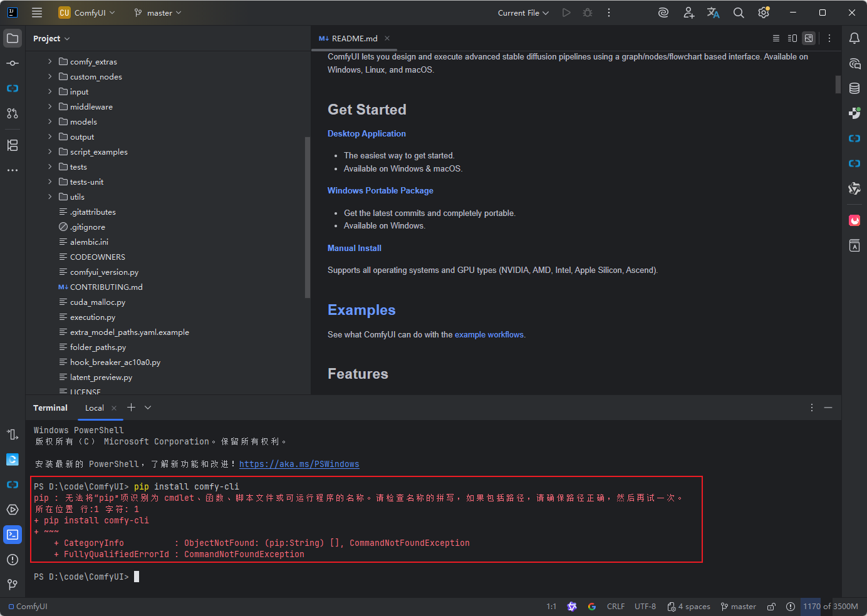The width and height of the screenshot is (867, 616).
Task: Open terminal options menu
Action: (x=812, y=408)
